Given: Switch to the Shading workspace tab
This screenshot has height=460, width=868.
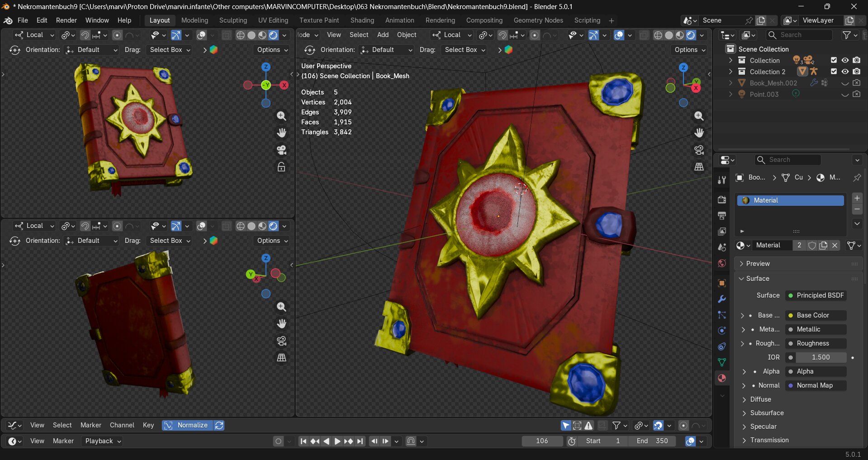Looking at the screenshot, I should [x=362, y=20].
